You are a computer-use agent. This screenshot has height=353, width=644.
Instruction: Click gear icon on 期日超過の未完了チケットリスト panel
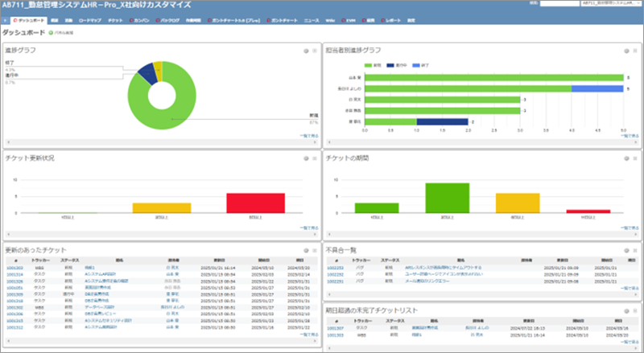[x=628, y=310]
